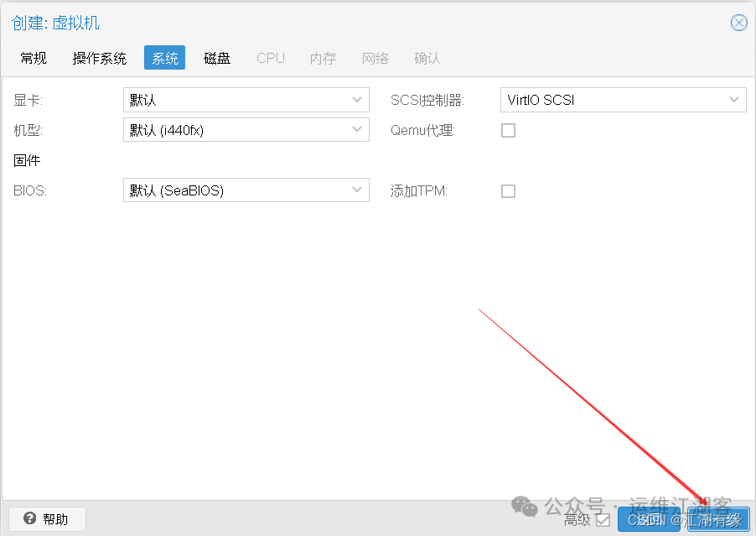Click the help question mark icon
The width and height of the screenshot is (756, 536).
click(30, 518)
